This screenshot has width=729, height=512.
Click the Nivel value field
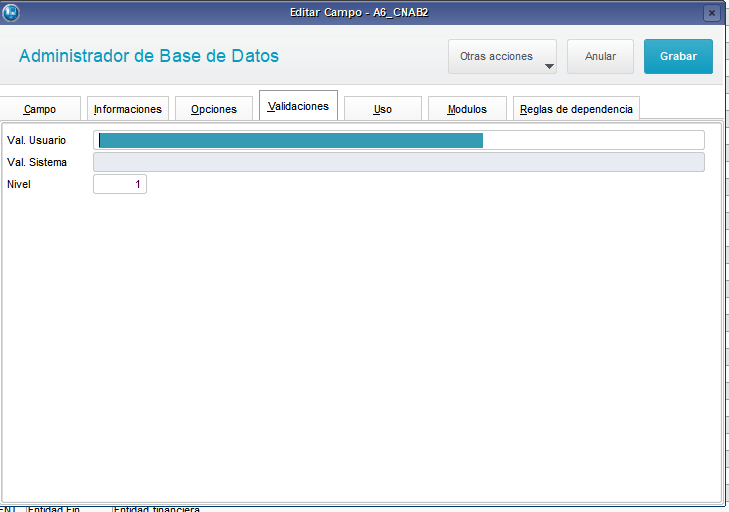click(120, 184)
